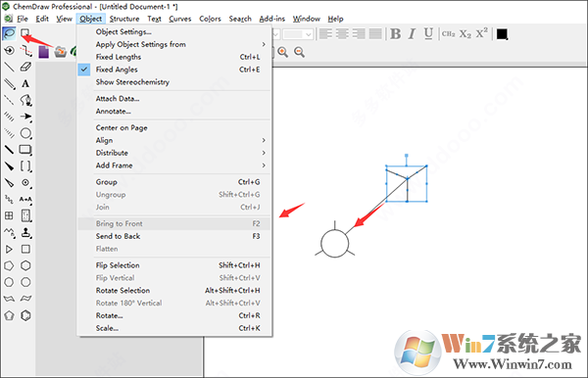
Task: Select the Eraser tool
Action: click(x=25, y=67)
